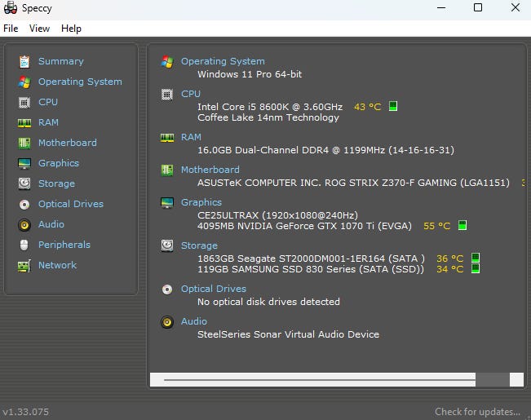This screenshot has width=531, height=420.
Task: Click the Seagate drive temperature 36 °C
Action: 449,259
